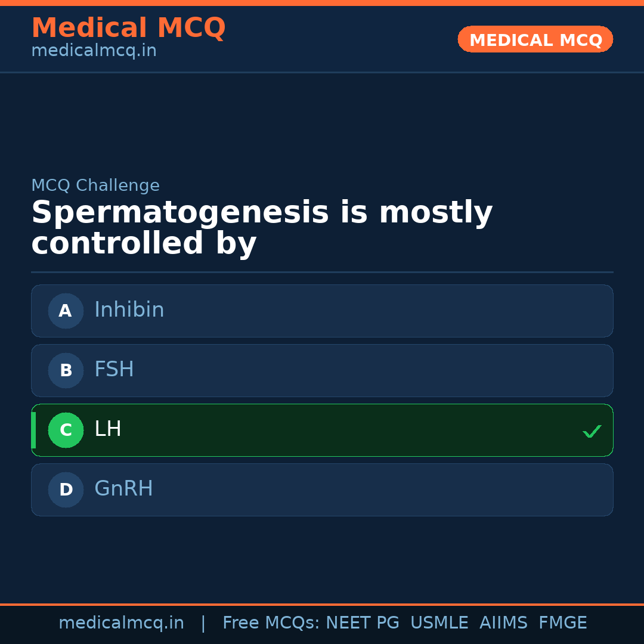
Task: Select the FSH answer option
Action: point(322,370)
